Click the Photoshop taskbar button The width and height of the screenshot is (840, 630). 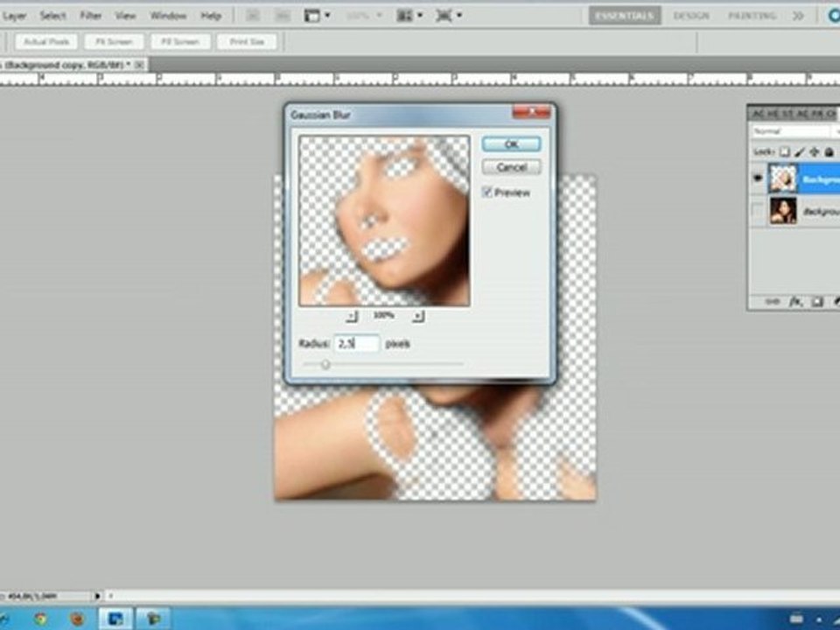115,619
